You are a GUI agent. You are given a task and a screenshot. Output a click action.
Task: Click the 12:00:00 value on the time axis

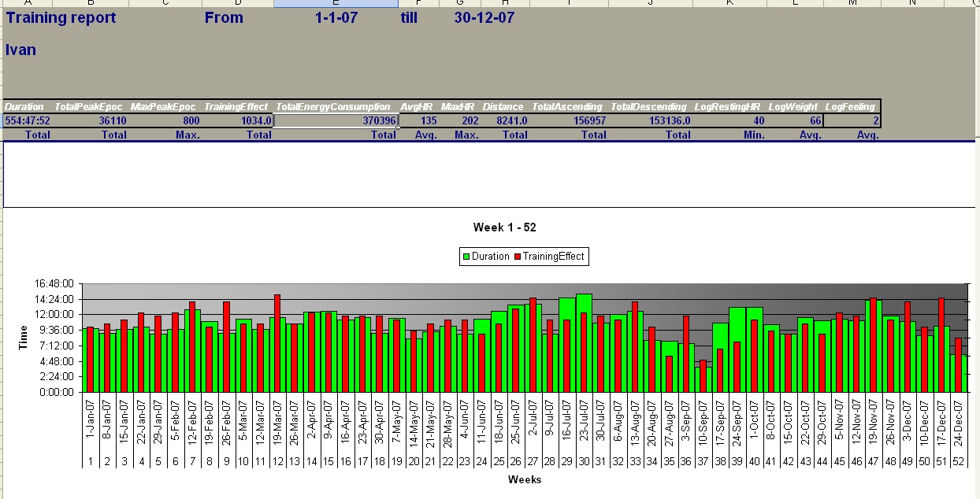click(55, 315)
